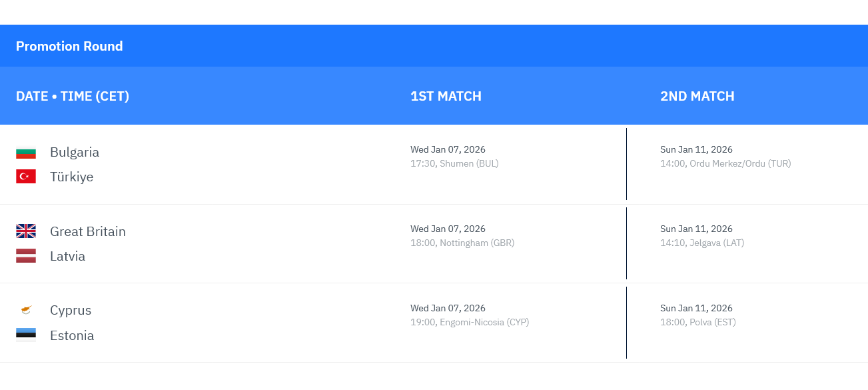The height and width of the screenshot is (390, 868).
Task: Click the Cyprus flag icon
Action: (x=26, y=311)
